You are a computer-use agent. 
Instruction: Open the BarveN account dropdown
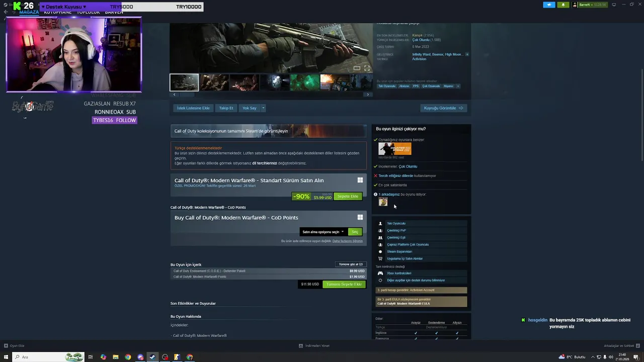point(589,5)
